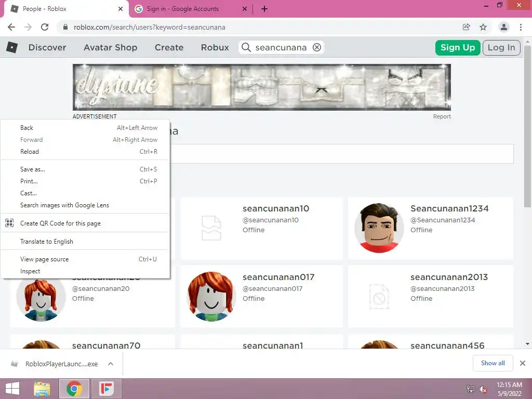Reload the page with the refresh icon

pos(45,27)
